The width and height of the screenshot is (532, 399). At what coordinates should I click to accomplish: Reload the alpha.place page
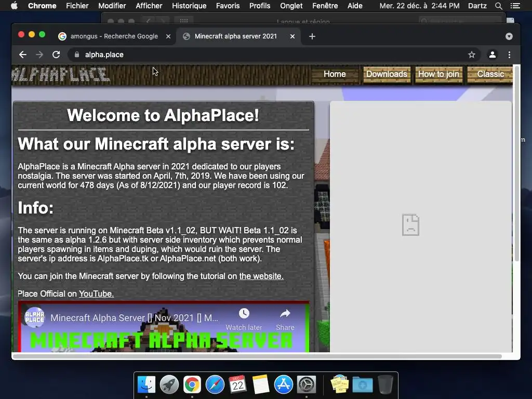click(x=56, y=55)
